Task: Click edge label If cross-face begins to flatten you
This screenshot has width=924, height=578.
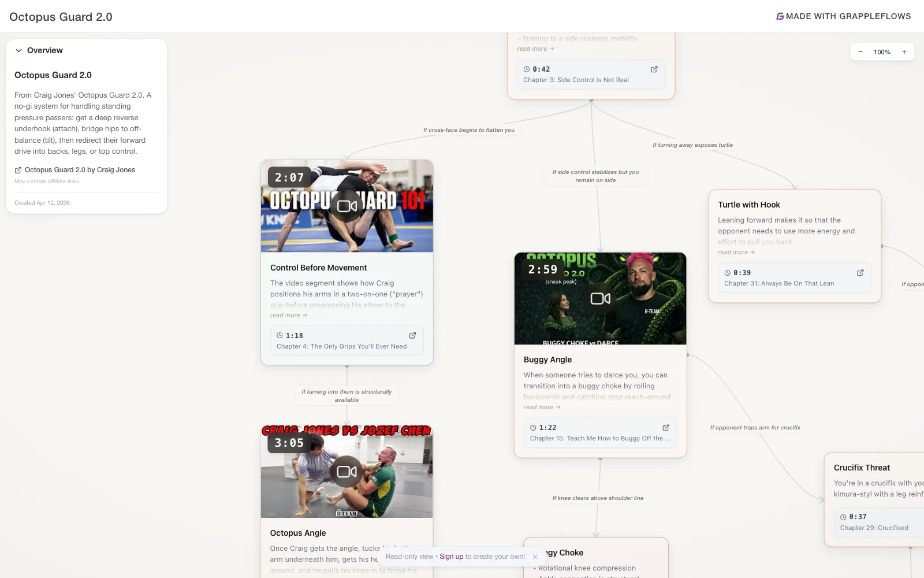Action: 469,130
